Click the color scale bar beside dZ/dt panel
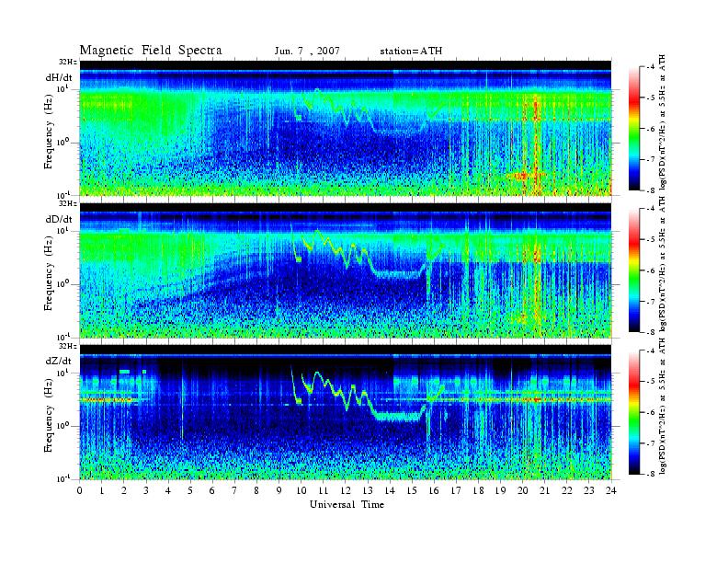 (x=634, y=412)
